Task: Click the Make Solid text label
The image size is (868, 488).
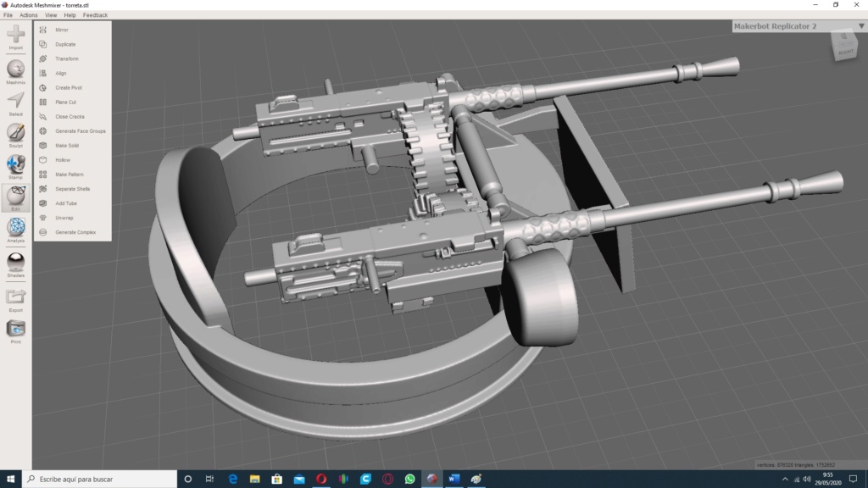Action: click(x=67, y=146)
